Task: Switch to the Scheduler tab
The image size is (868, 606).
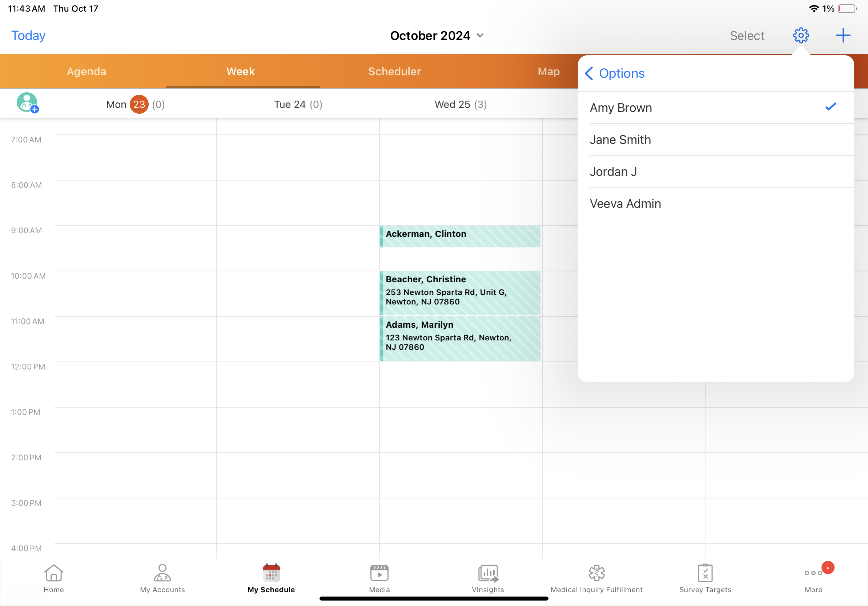Action: click(x=394, y=72)
